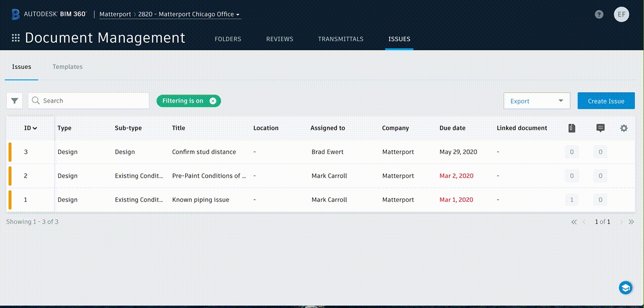This screenshot has width=644, height=308.
Task: Go to the next page of results
Action: [621, 222]
